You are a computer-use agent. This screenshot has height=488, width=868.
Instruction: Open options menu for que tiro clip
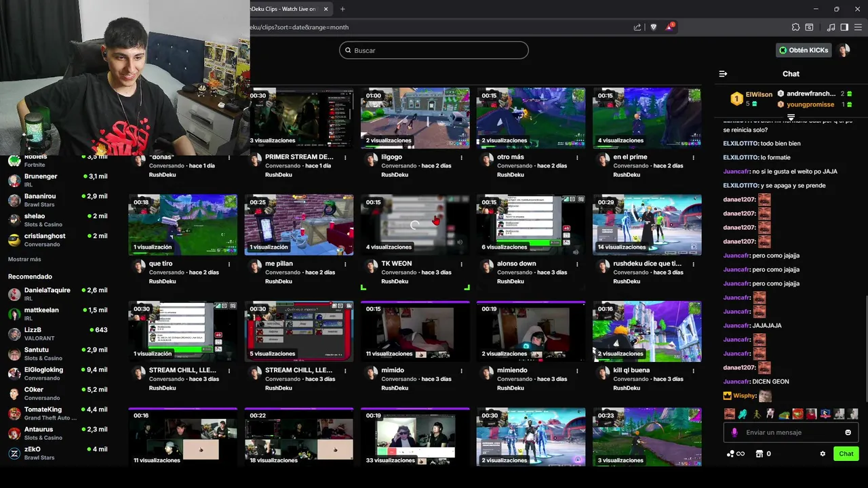point(229,264)
